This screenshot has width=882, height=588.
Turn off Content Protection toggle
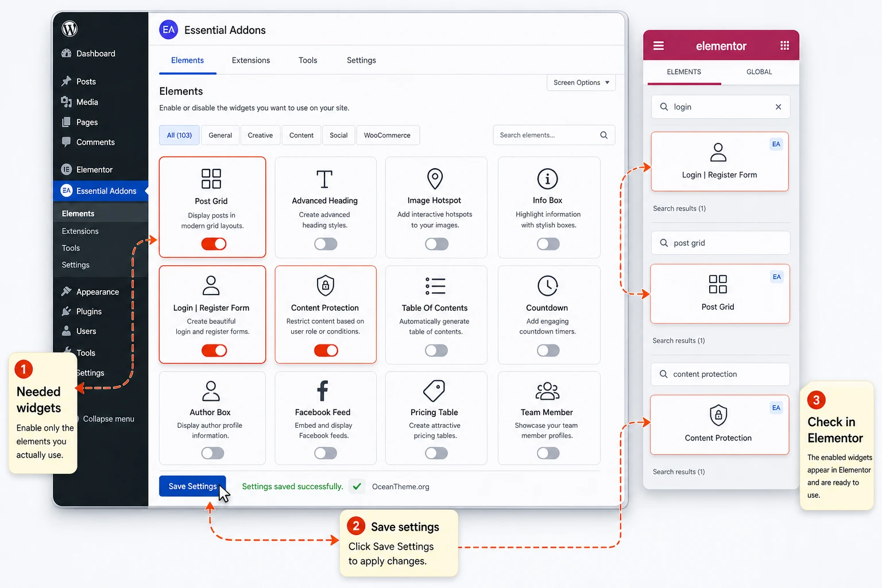pos(326,350)
